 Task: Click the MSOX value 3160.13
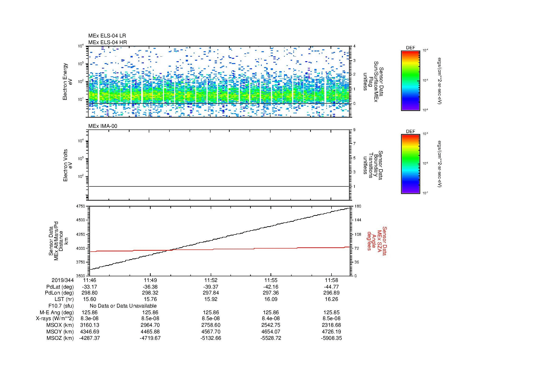pyautogui.click(x=90, y=325)
